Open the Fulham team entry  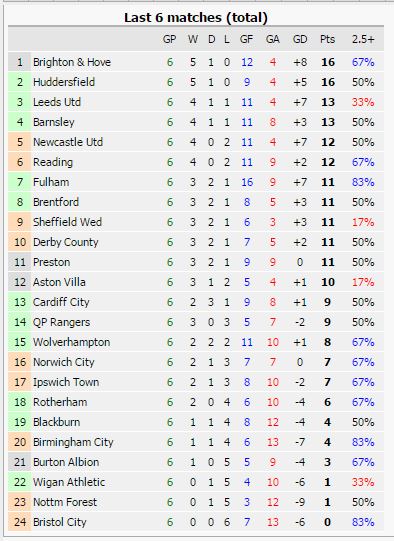tap(51, 182)
